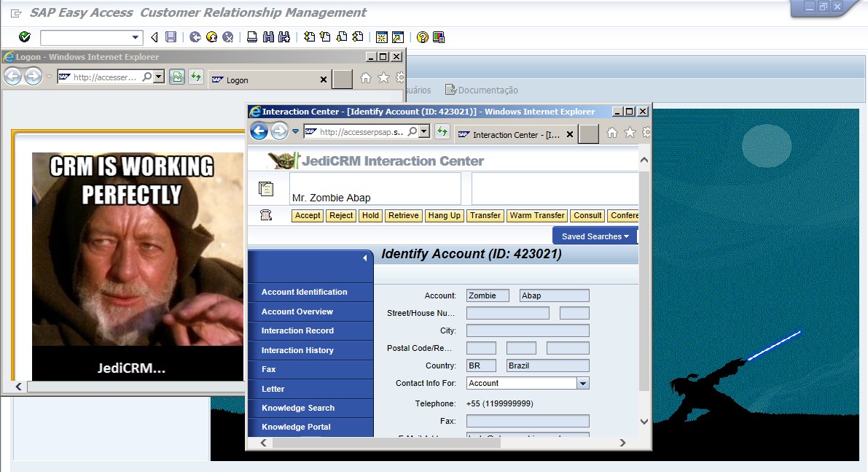Click the Previous Page icon in SAP toolbar
The height and width of the screenshot is (472, 868).
coord(326,37)
